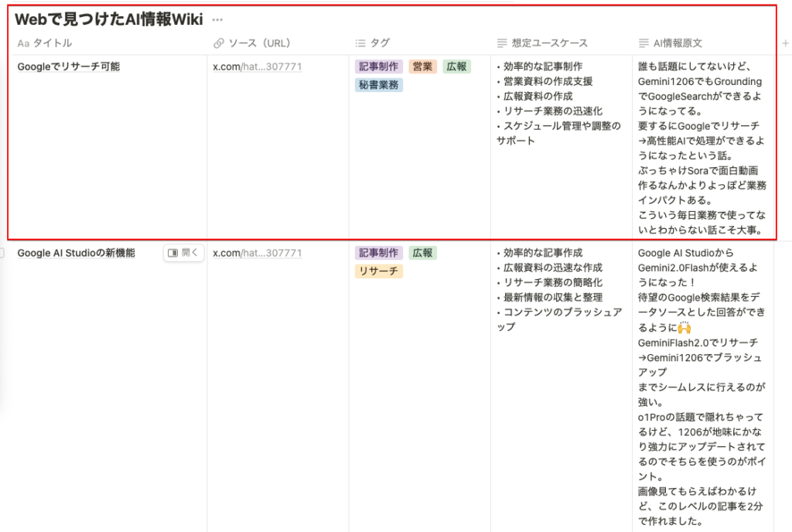Image resolution: width=792 pixels, height=532 pixels.
Task: Select AI情報原文 cell beginning Google AI Studioから
Action: (x=703, y=387)
